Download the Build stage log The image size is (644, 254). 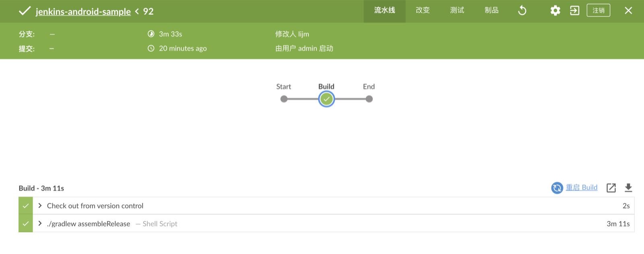click(x=628, y=188)
